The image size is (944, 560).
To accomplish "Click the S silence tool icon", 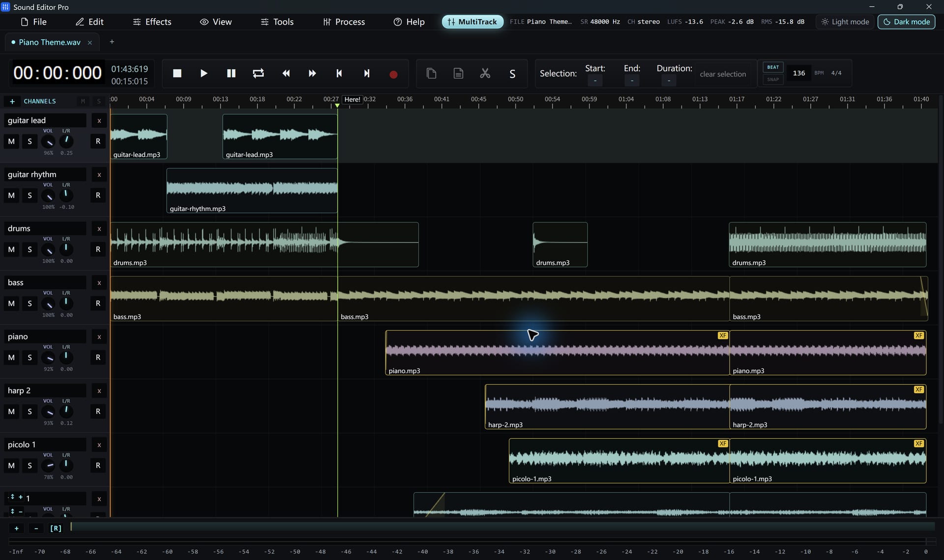I will click(512, 74).
